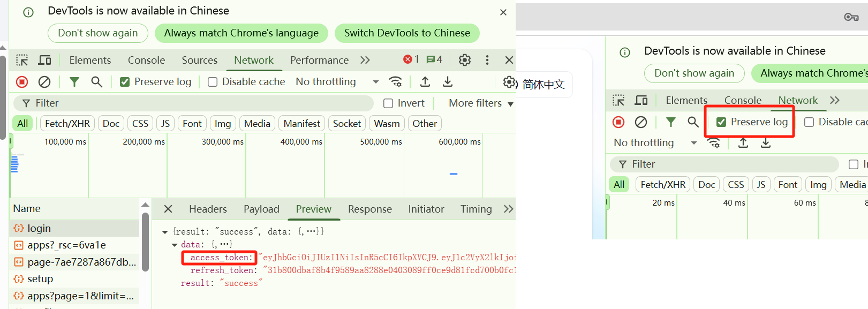Export HAR download icon in left DevTools
The image size is (868, 309).
tap(448, 82)
